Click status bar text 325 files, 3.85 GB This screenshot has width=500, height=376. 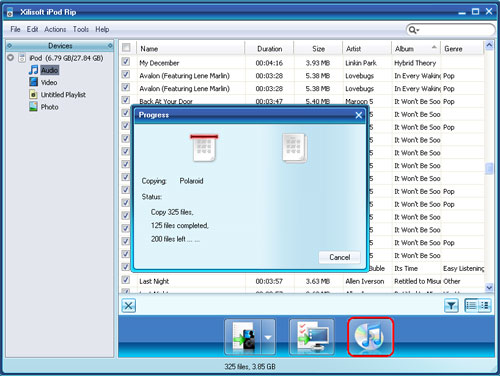[x=250, y=367]
